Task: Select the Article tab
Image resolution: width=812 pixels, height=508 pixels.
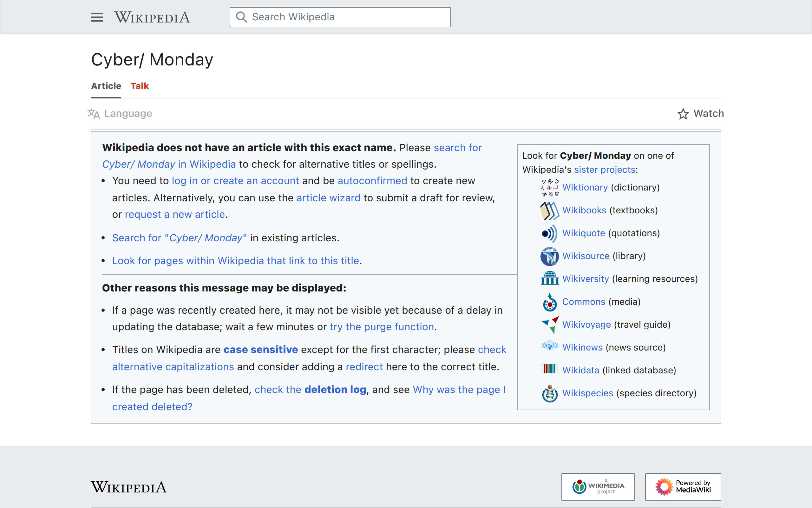Action: pos(106,86)
